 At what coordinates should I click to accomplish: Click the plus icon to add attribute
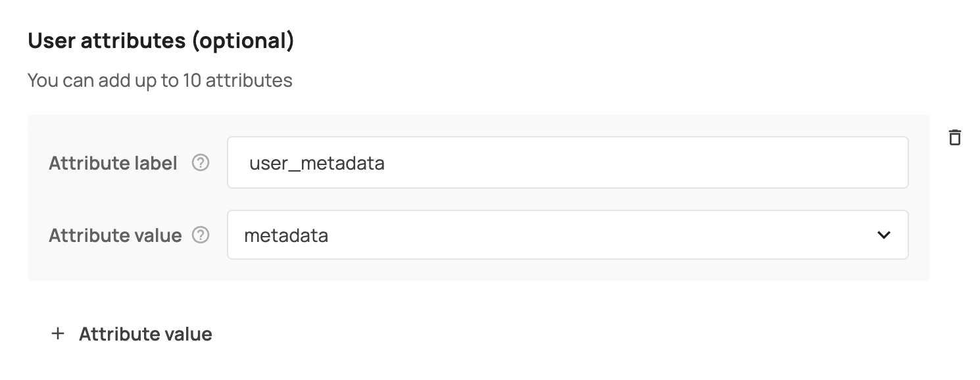pos(58,334)
